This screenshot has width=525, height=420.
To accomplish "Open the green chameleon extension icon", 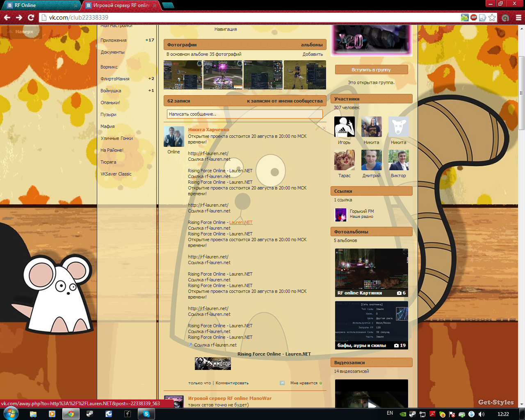I will 465,18.
